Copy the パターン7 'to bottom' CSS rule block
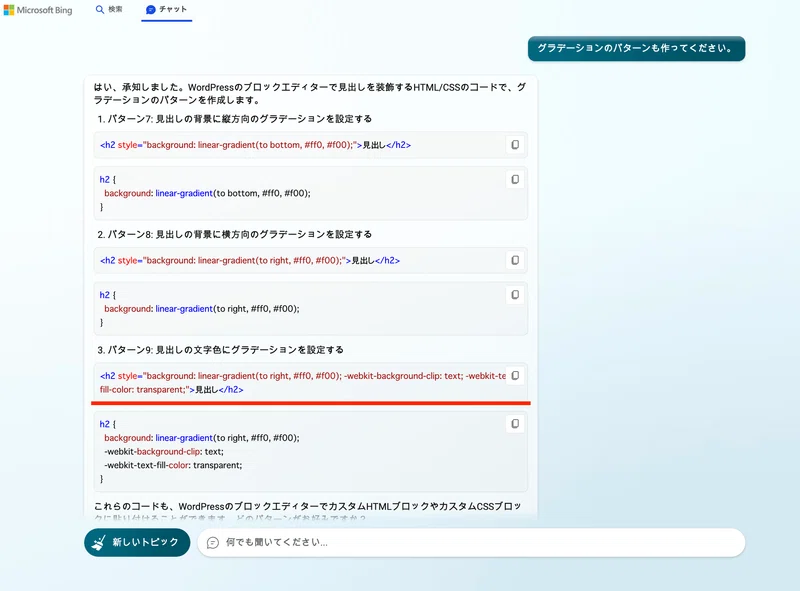800x591 pixels. (515, 180)
